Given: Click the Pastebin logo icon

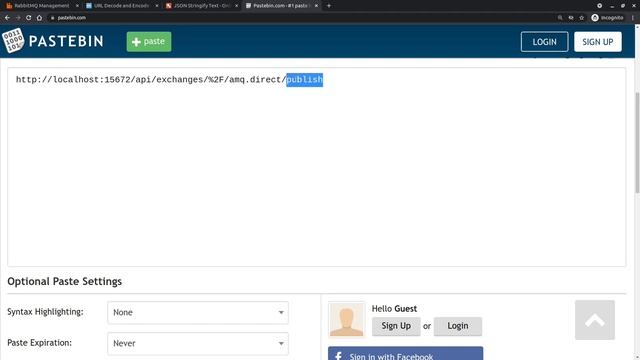Looking at the screenshot, I should (x=13, y=41).
